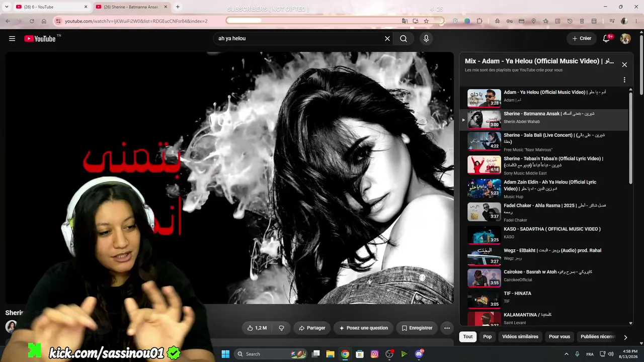Viewport: 644px width, 362px height.
Task: Open File Explorer from taskbar
Action: click(331, 354)
